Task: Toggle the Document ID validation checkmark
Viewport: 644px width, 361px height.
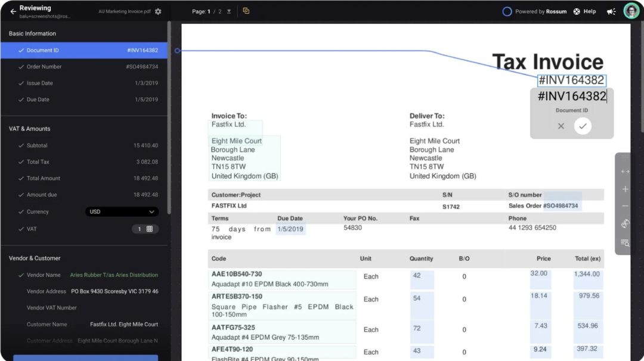Action: [x=21, y=50]
